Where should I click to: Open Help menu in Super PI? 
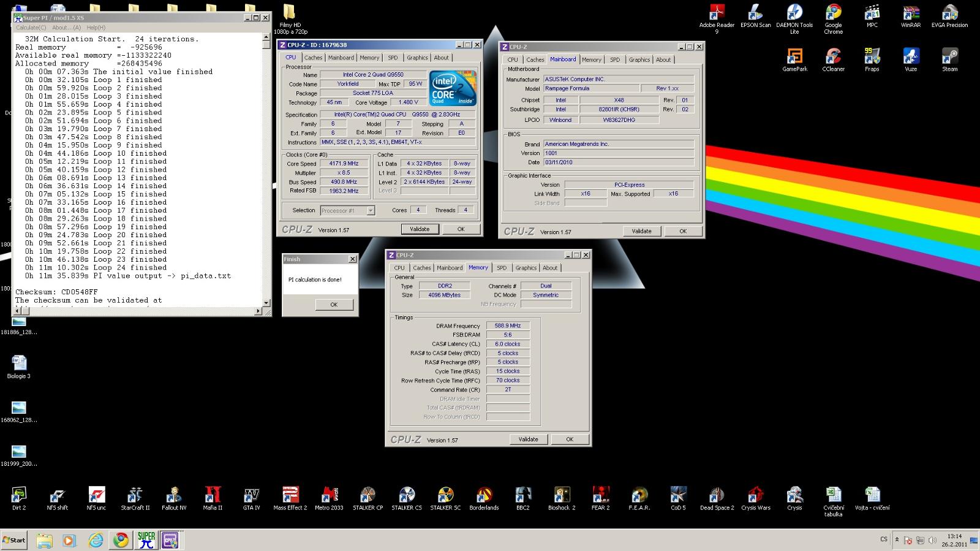(96, 28)
